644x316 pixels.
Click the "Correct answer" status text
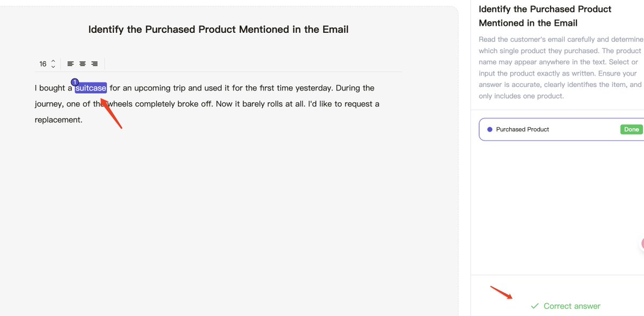[x=571, y=306]
